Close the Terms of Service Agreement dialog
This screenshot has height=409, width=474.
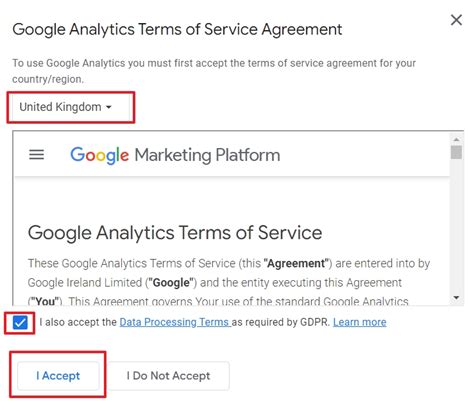point(456,20)
